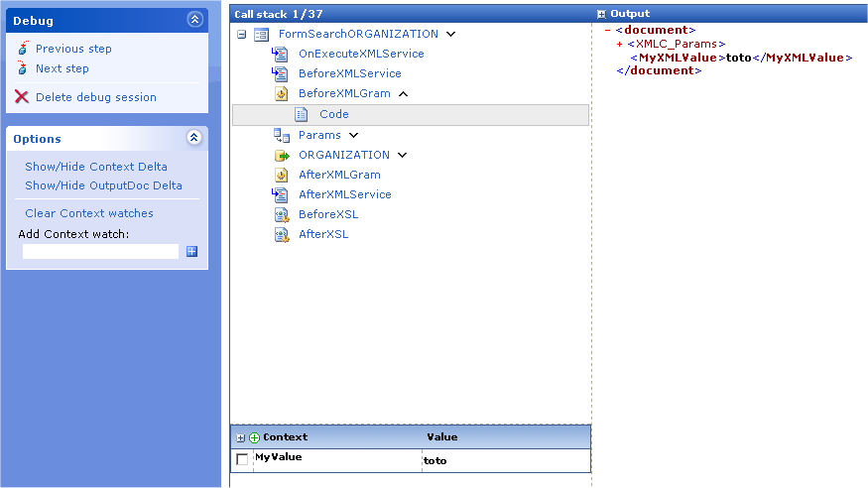This screenshot has width=868, height=488.
Task: Click the OnExecuteXMLService node icon
Action: (280, 54)
